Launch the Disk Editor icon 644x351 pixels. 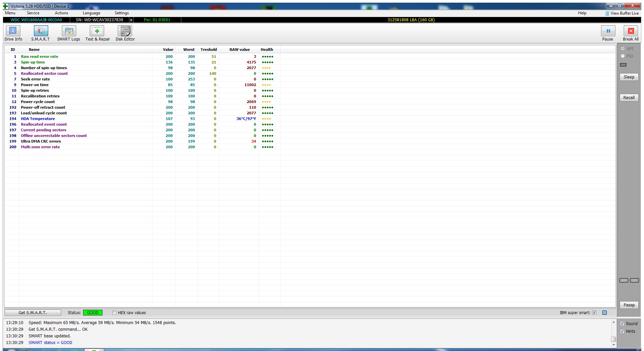coord(125,31)
